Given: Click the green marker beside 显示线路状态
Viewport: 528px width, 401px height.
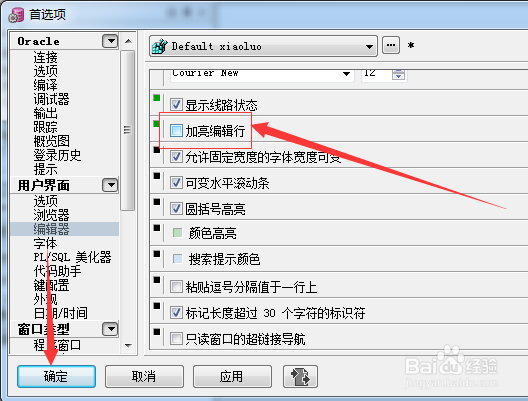Looking at the screenshot, I should click(157, 98).
